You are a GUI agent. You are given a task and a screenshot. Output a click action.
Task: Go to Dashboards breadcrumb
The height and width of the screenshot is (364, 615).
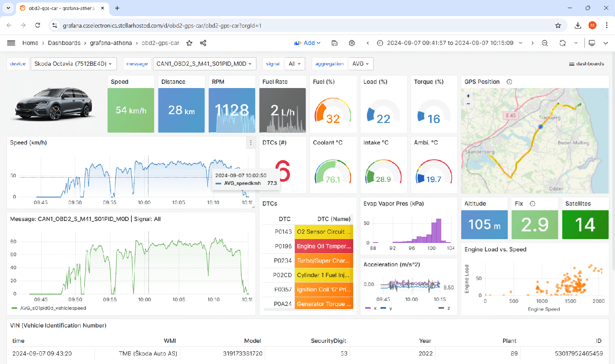pos(64,43)
